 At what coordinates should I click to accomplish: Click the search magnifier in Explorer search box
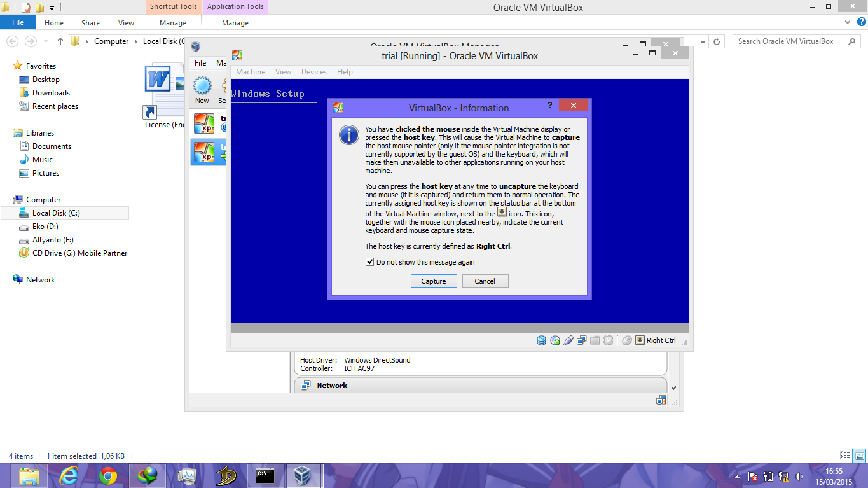(852, 41)
